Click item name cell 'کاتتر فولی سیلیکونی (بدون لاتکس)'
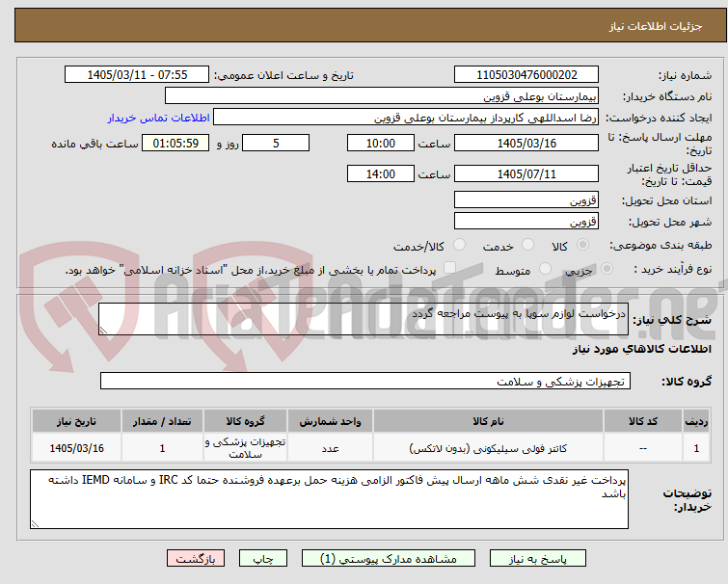The height and width of the screenshot is (584, 728). click(488, 448)
